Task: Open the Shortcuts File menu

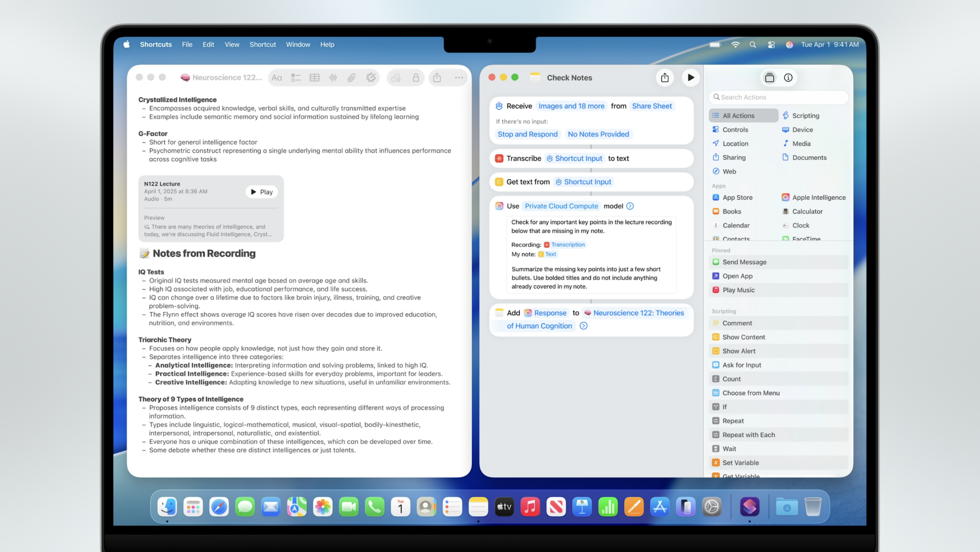Action: click(x=187, y=44)
